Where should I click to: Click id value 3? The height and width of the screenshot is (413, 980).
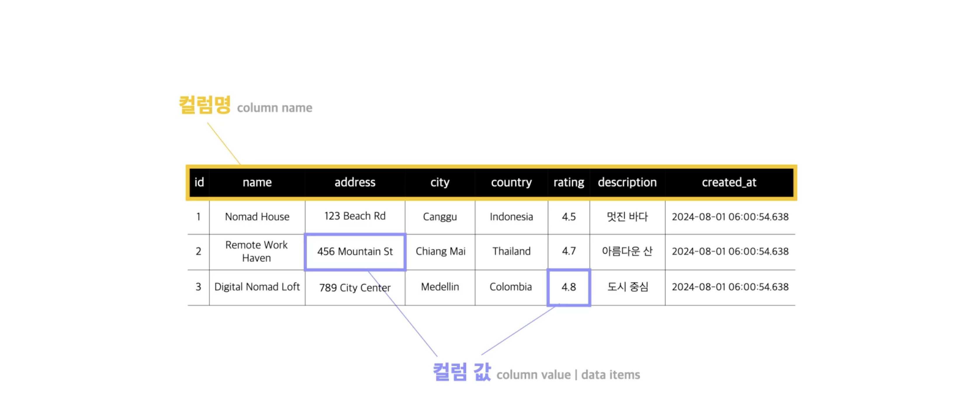point(198,287)
